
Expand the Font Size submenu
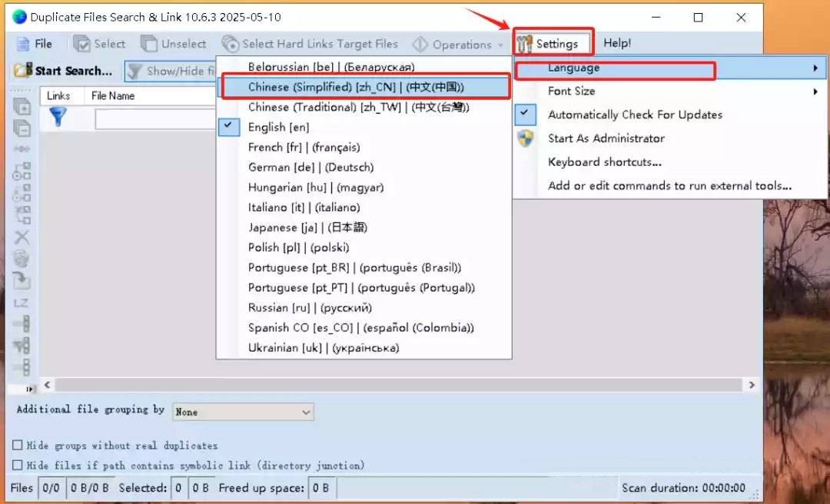point(669,91)
